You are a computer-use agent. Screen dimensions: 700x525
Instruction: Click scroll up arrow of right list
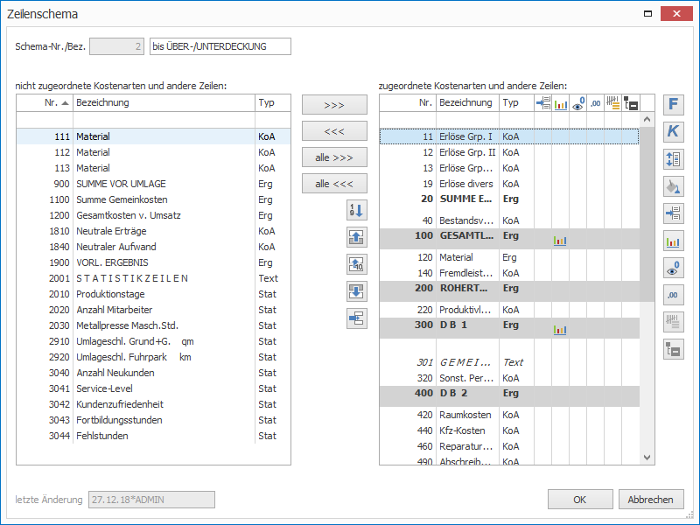click(x=647, y=119)
